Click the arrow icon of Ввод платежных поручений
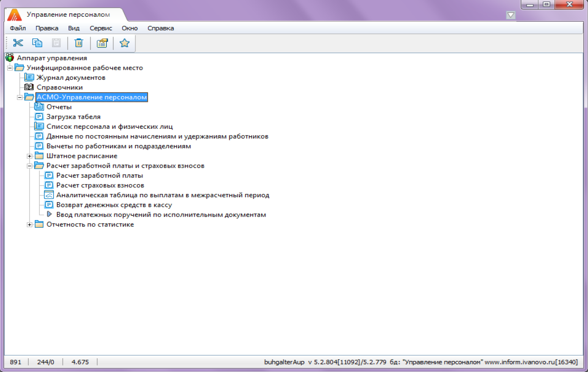The image size is (588, 372). [49, 214]
